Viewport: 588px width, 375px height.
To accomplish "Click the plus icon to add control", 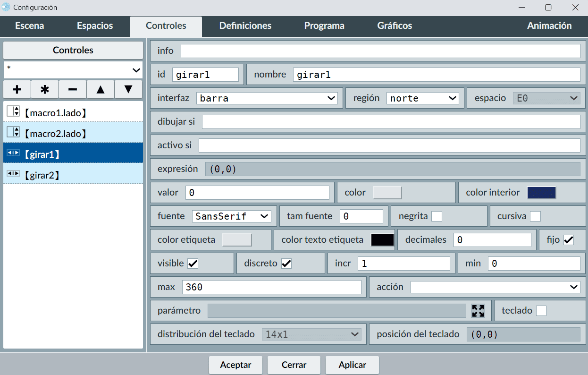I will [17, 89].
